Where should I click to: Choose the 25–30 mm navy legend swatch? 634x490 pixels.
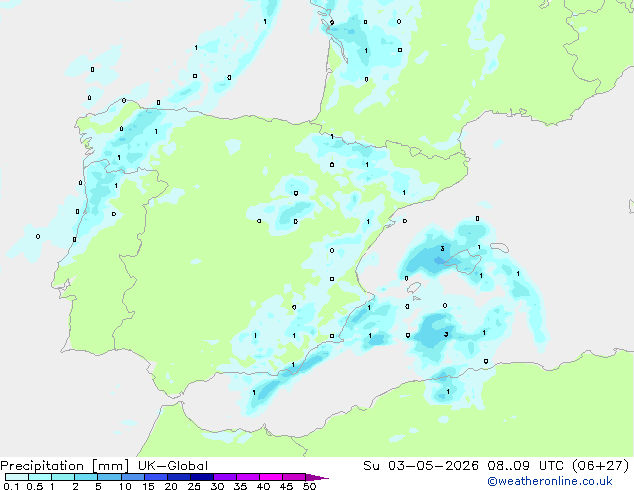pos(201,477)
